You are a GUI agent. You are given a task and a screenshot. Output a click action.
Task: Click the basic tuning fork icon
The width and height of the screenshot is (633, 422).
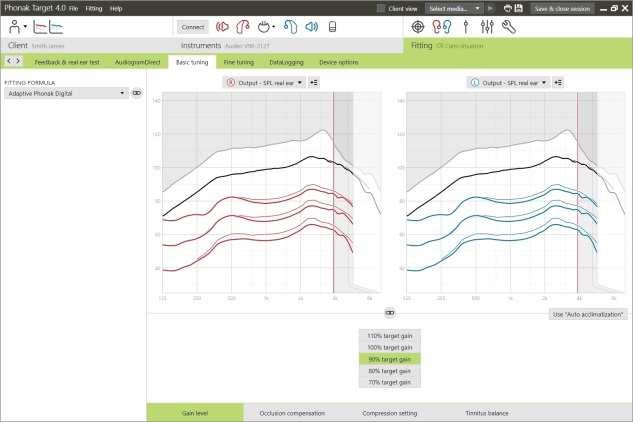466,27
